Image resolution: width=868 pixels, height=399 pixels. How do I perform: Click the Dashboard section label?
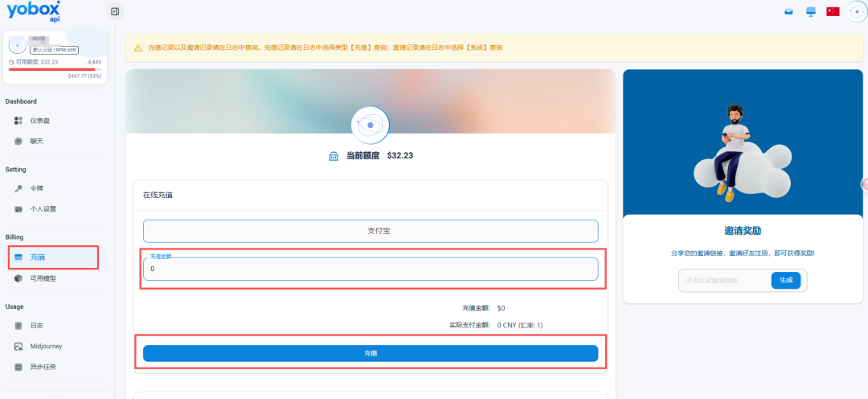[x=21, y=101]
